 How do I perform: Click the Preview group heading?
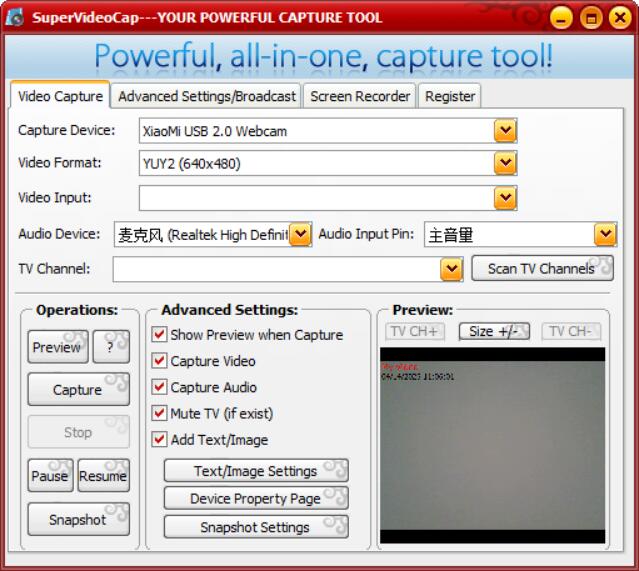[423, 310]
